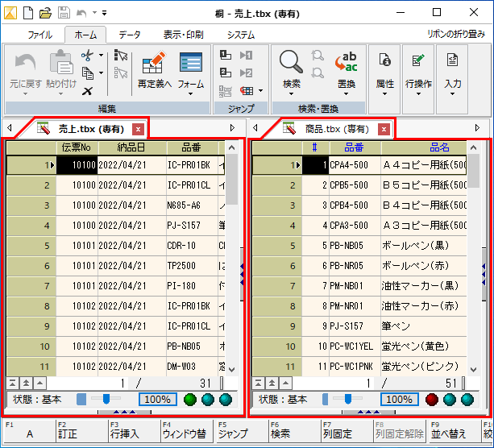Select cell CPA3-500 in 商品 table
The height and width of the screenshot is (448, 494).
click(355, 226)
